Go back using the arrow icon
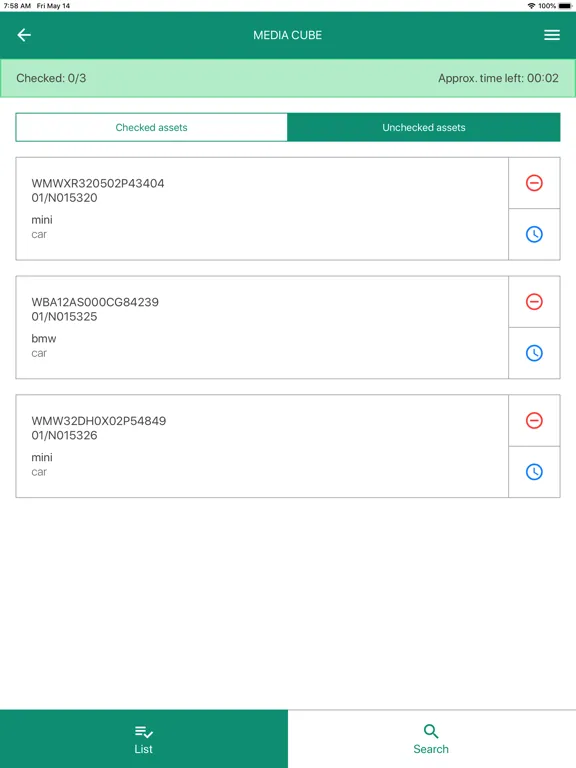Screen dimensions: 576x768 coord(24,35)
